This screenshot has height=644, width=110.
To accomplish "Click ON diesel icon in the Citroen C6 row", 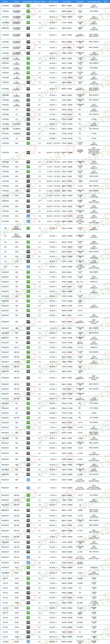I will (28, 138).
